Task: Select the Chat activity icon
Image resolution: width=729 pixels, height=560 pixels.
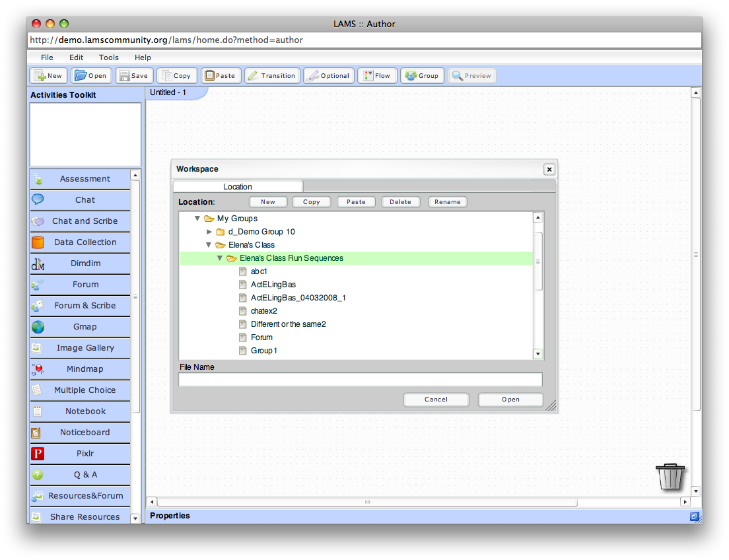Action: point(38,199)
